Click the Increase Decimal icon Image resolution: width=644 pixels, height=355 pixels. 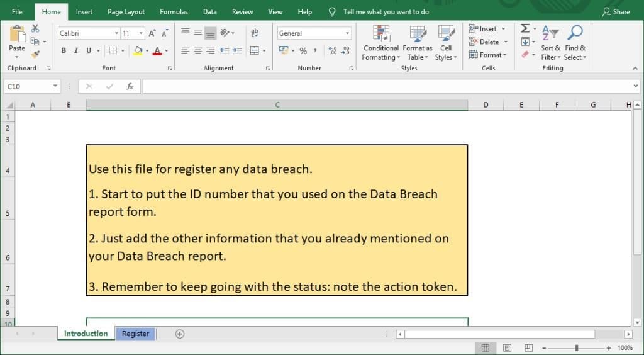click(x=333, y=50)
